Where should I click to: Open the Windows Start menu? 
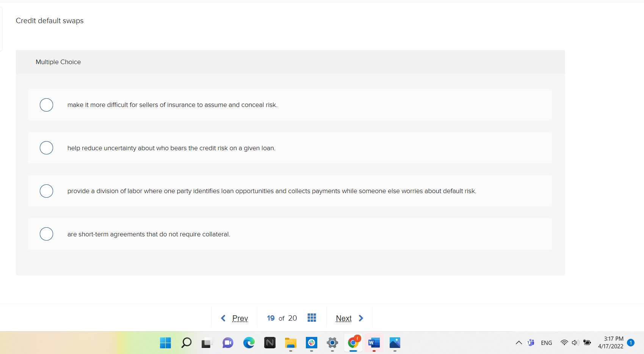(x=165, y=343)
